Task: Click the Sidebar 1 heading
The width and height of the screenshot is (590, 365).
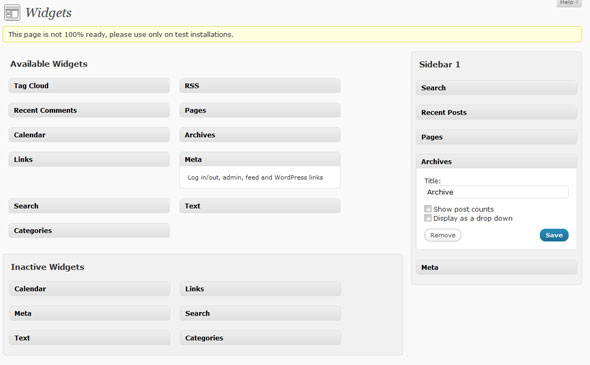Action: coord(439,64)
